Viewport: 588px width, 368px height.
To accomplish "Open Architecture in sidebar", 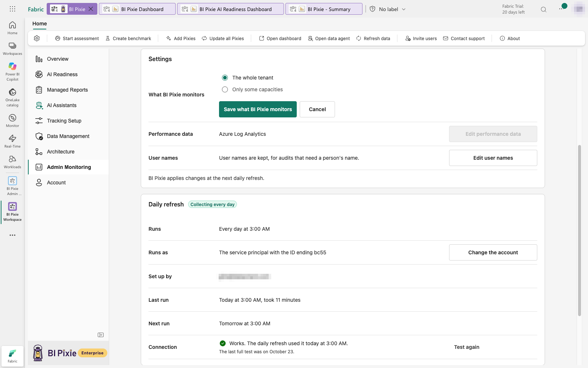I will pos(68,152).
